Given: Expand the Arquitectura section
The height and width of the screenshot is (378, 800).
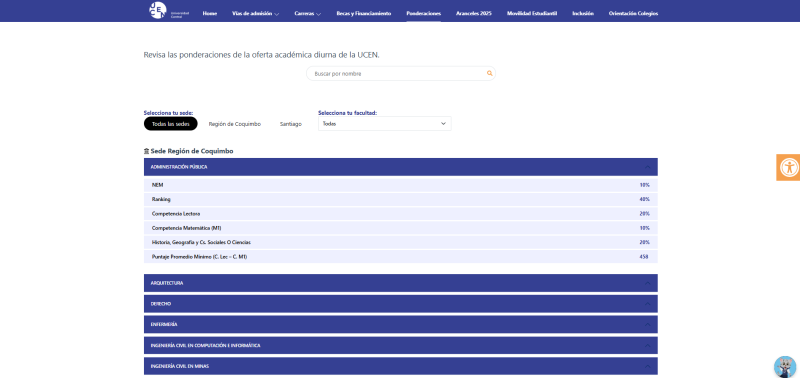Looking at the screenshot, I should pyautogui.click(x=401, y=283).
